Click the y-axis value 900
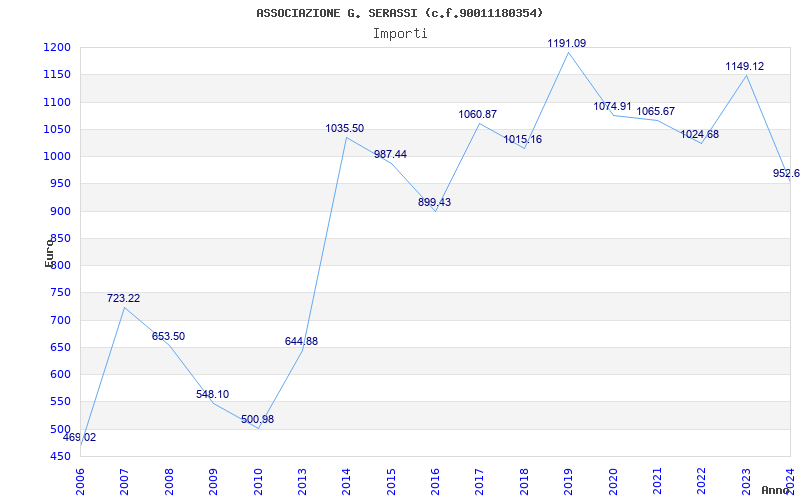This screenshot has width=800, height=500. click(60, 211)
